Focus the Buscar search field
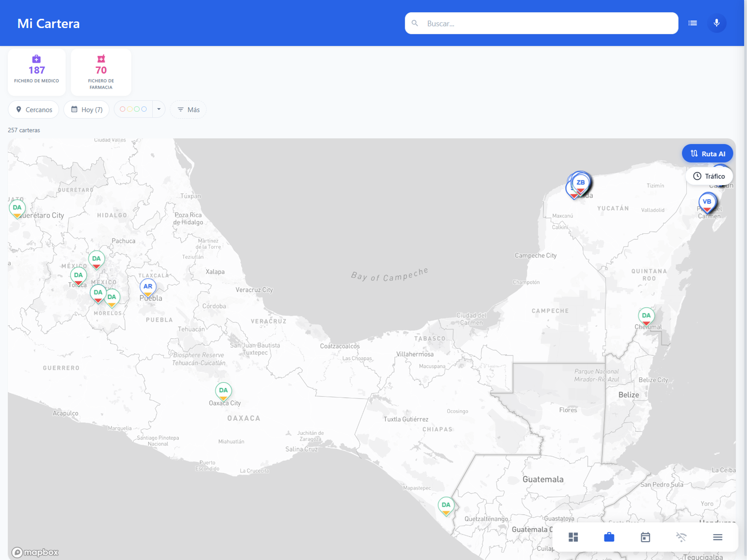Screen dimensions: 747x560 pos(541,23)
